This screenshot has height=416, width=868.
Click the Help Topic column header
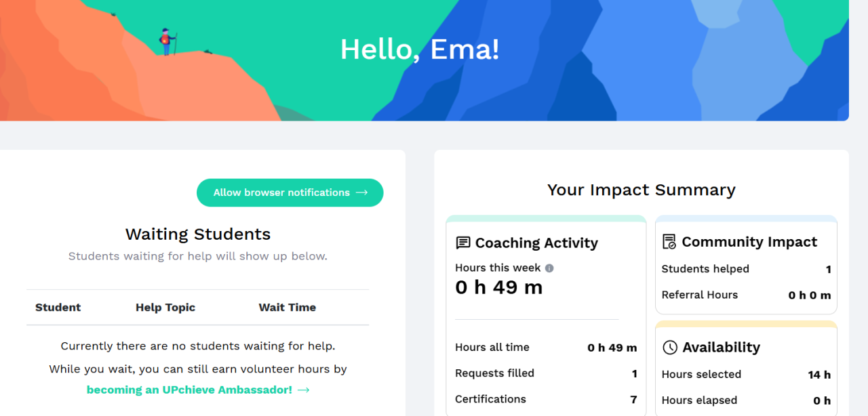[x=165, y=308]
